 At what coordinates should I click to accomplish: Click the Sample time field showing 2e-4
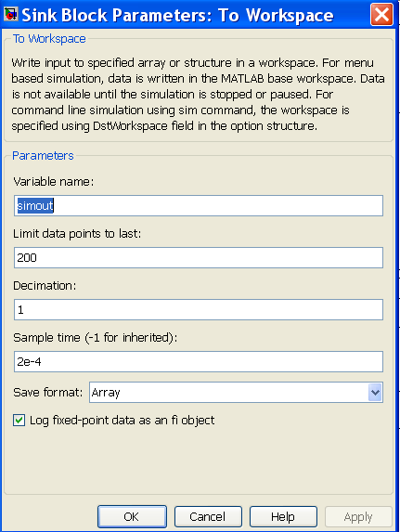tap(199, 362)
